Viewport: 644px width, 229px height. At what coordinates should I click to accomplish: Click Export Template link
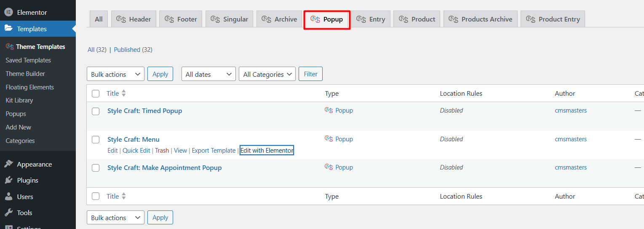(x=214, y=151)
